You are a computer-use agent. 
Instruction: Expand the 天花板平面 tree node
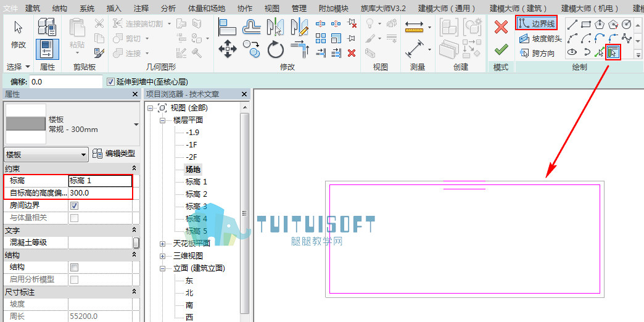tap(163, 244)
